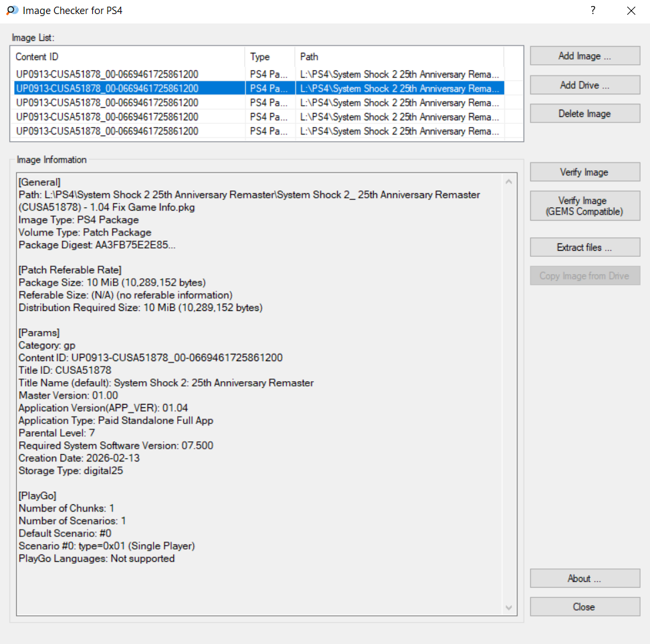
Task: Click the question mark help button
Action: [x=592, y=11]
